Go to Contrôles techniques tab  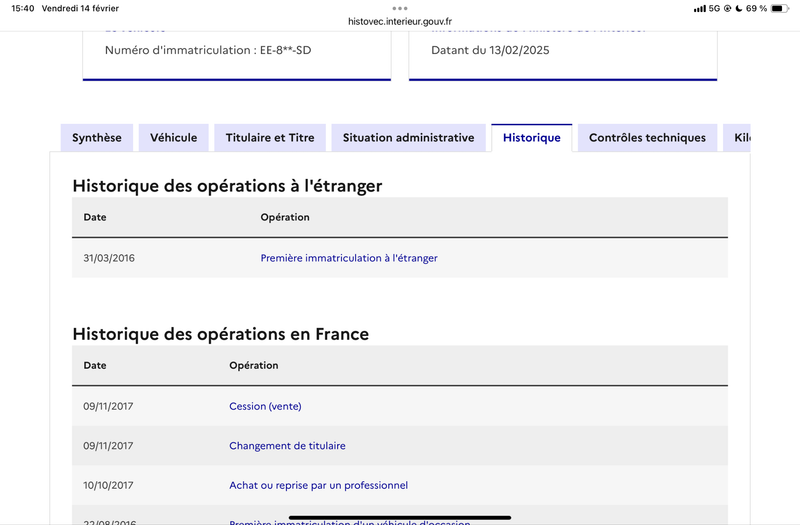pos(647,138)
